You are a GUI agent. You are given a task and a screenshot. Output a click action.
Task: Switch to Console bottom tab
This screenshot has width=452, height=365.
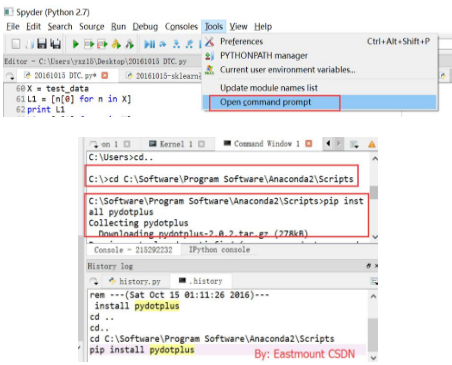[x=133, y=250]
